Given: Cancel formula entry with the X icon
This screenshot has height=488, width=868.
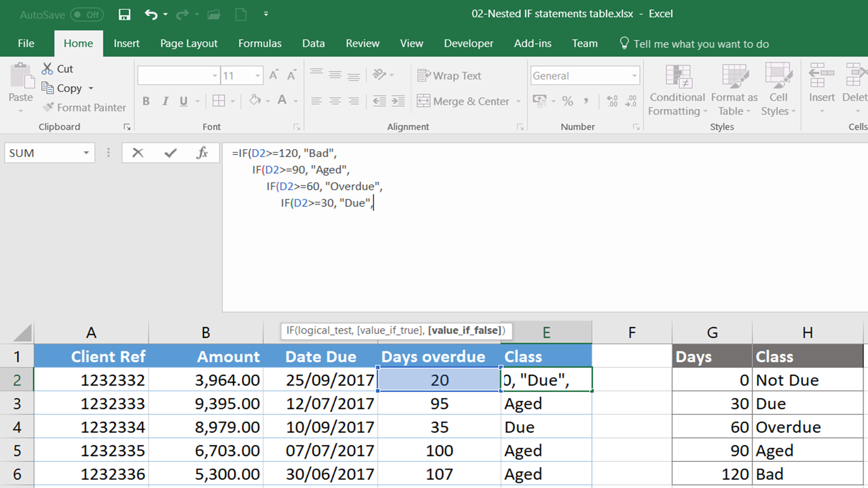Looking at the screenshot, I should (138, 153).
